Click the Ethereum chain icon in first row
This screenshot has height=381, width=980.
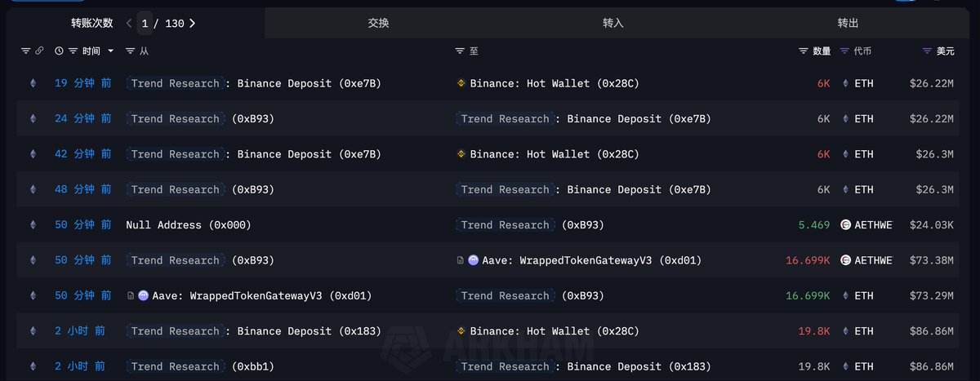click(33, 83)
